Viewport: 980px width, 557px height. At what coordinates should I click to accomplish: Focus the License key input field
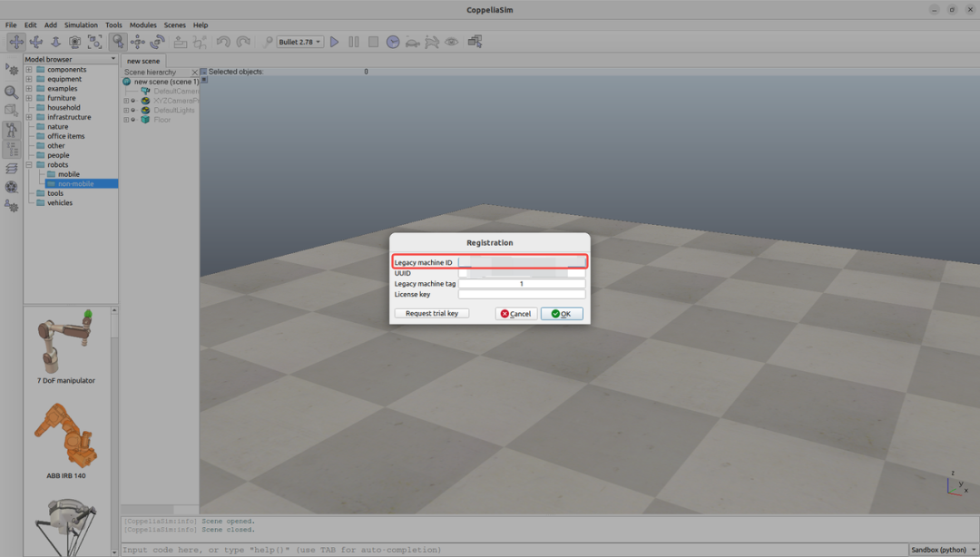coord(522,295)
